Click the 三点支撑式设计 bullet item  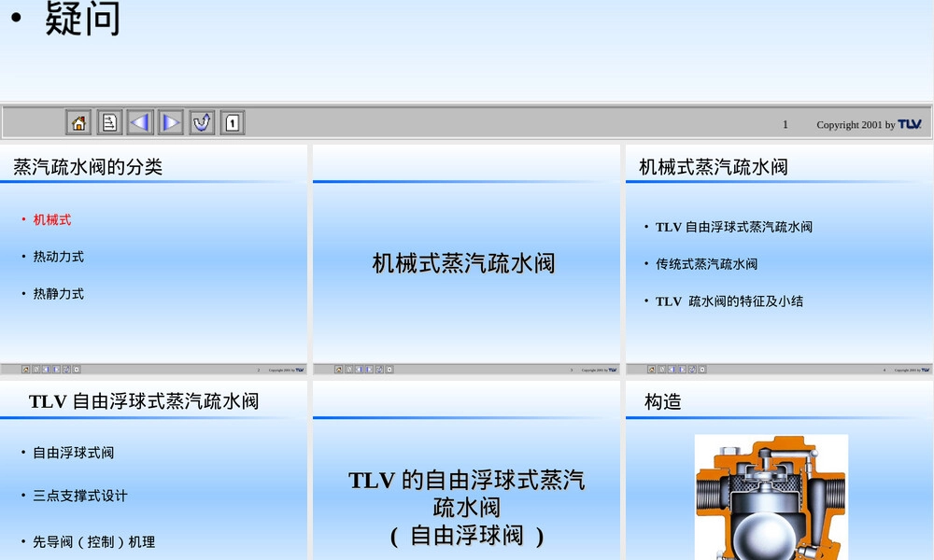(x=79, y=495)
